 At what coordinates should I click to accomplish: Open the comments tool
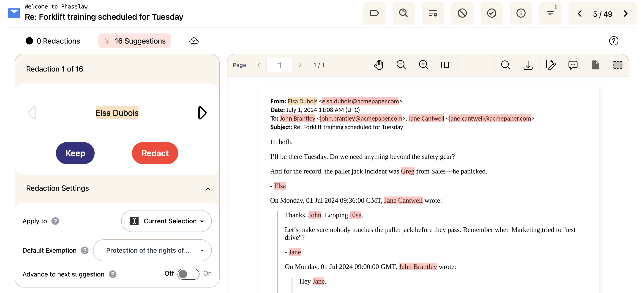573,65
